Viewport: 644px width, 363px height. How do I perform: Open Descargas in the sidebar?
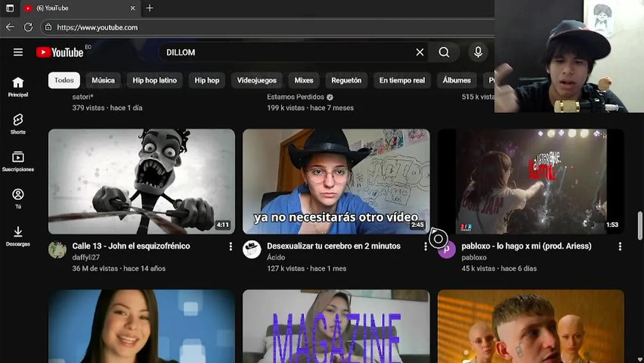point(18,236)
